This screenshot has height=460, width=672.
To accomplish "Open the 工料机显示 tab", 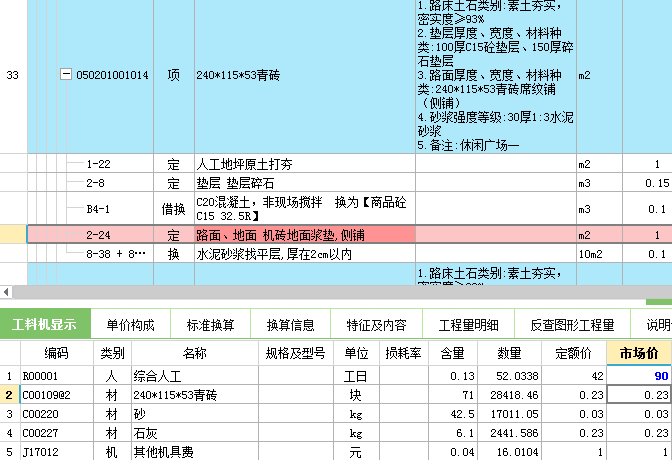I will tap(45, 325).
